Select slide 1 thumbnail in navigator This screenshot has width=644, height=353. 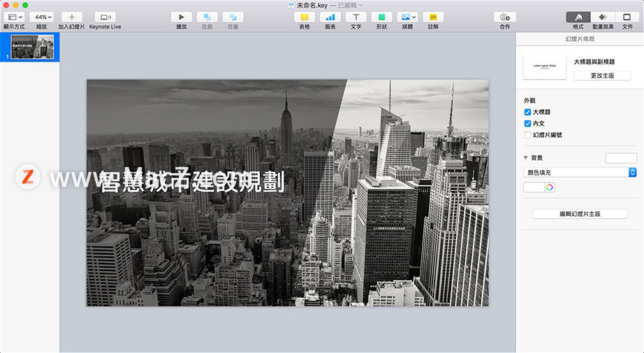(32, 47)
